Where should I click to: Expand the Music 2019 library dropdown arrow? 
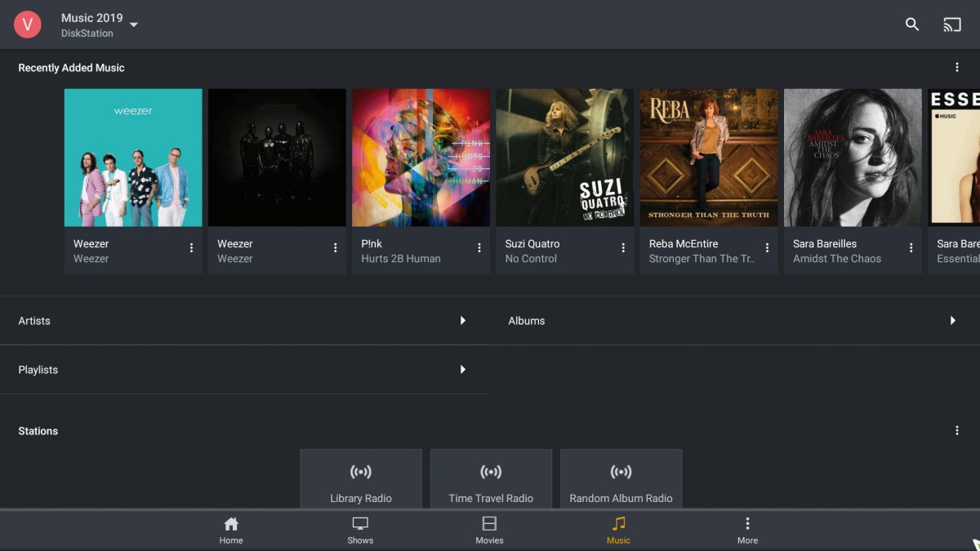[134, 24]
